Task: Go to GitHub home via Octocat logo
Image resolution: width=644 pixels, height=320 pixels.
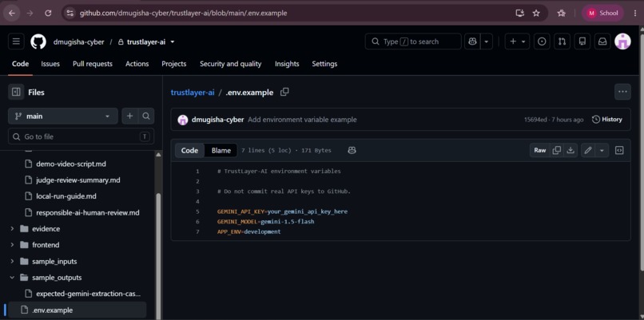Action: (x=38, y=41)
